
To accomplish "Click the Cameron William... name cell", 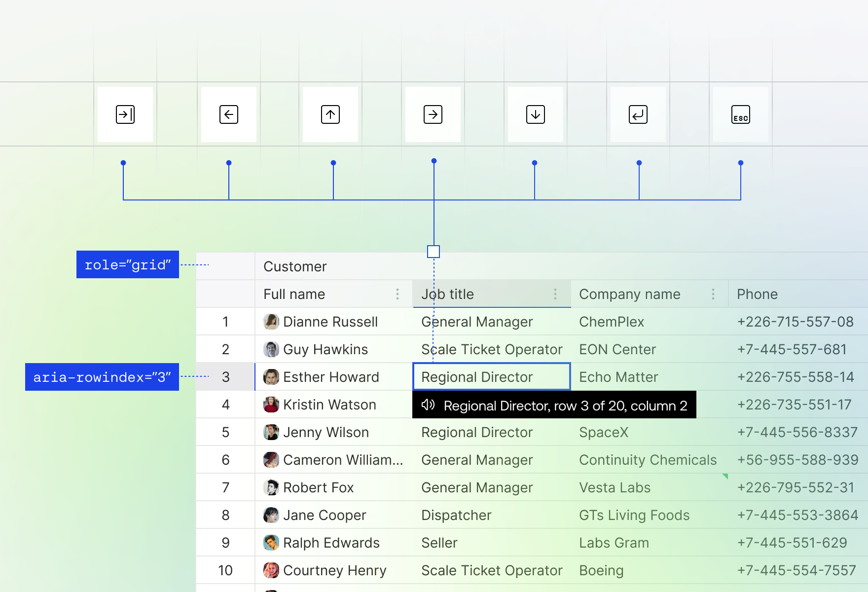I will point(334,460).
